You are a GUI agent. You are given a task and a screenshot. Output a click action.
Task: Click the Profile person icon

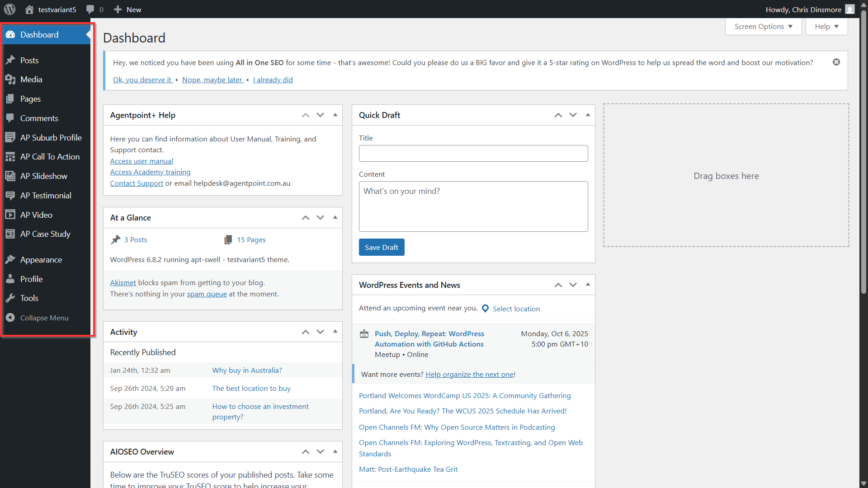(10, 279)
